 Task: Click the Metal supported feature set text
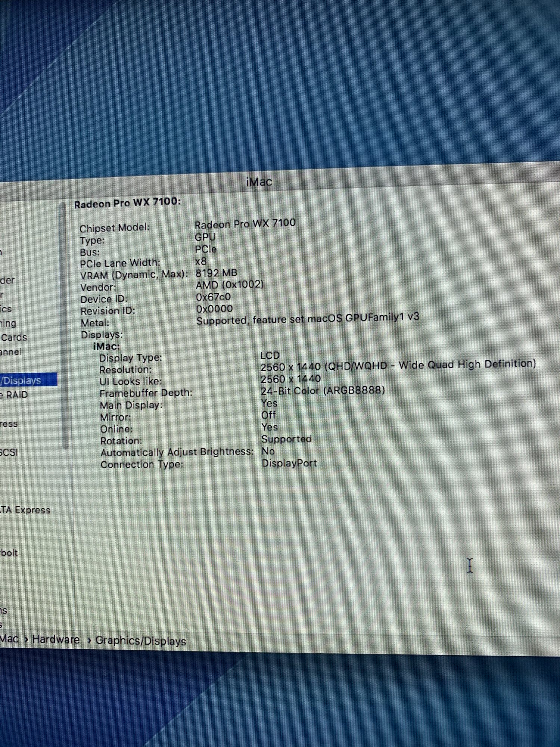pyautogui.click(x=308, y=319)
